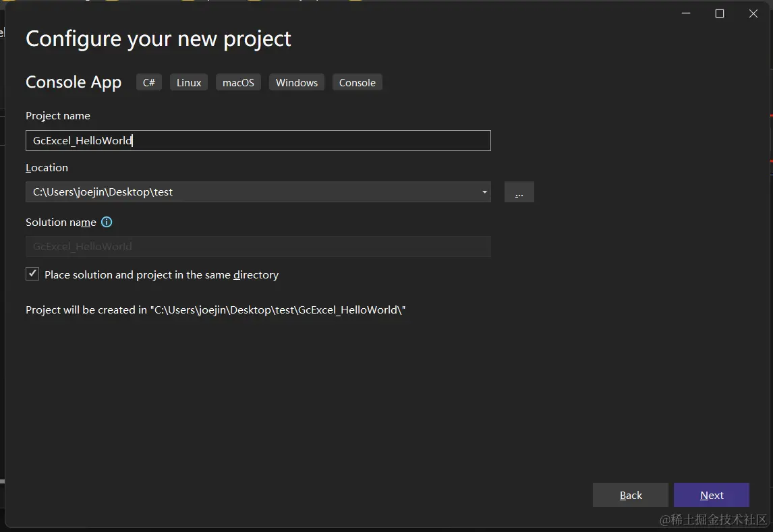Click the Location path combo box text
This screenshot has height=532, width=773.
(x=103, y=192)
